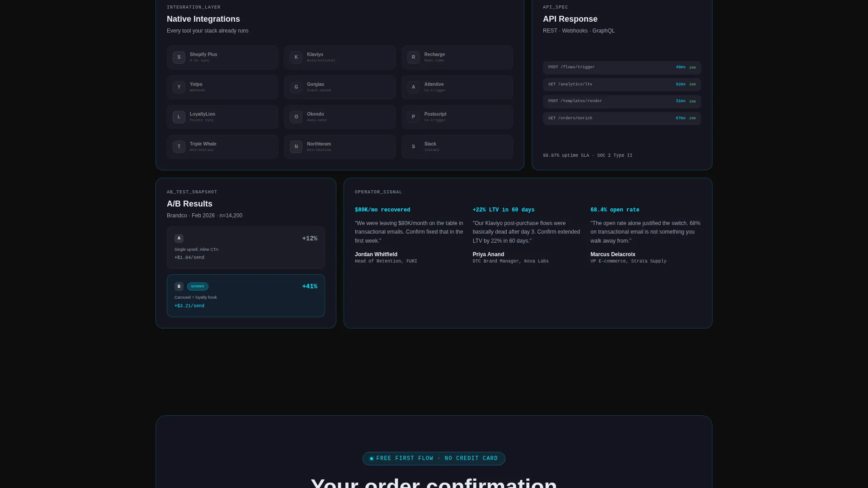The width and height of the screenshot is (868, 488).
Task: Click the +$3.21/send value
Action: [x=189, y=306]
